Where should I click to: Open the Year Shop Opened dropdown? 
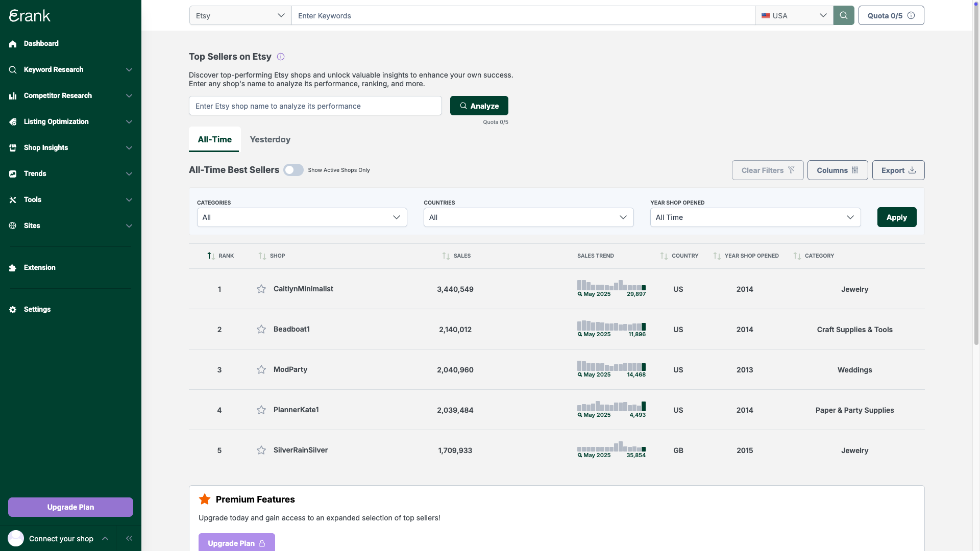pyautogui.click(x=755, y=217)
